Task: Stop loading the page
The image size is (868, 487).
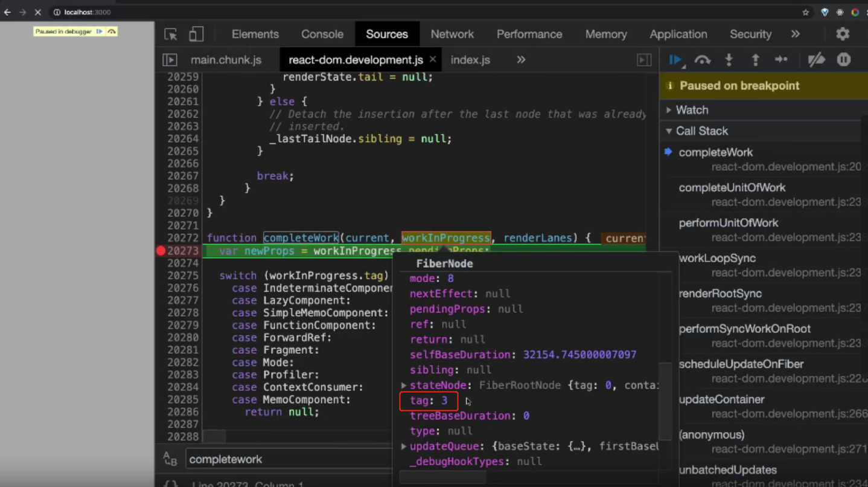Action: coord(37,12)
